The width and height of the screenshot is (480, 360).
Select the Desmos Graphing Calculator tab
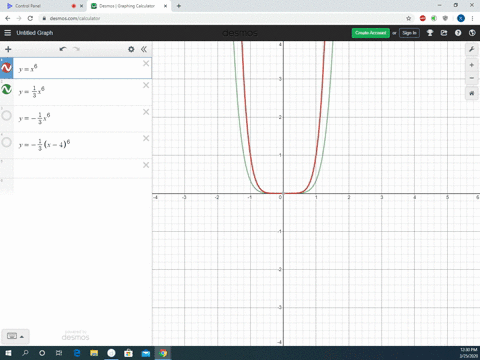127,6
